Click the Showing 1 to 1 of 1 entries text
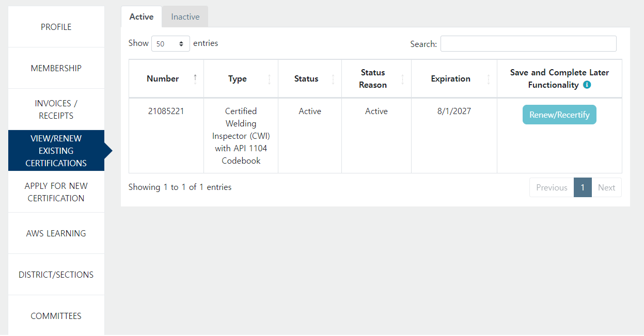This screenshot has width=644, height=336. coord(180,187)
